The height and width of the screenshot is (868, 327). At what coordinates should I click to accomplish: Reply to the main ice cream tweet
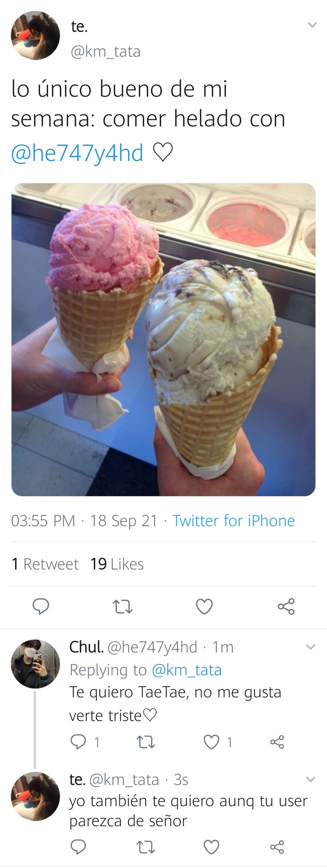[41, 606]
